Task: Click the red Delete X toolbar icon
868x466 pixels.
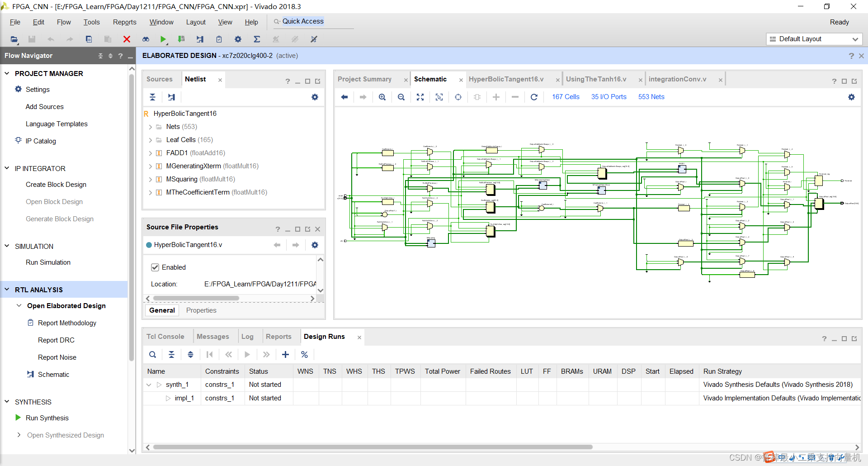Action: pyautogui.click(x=127, y=39)
